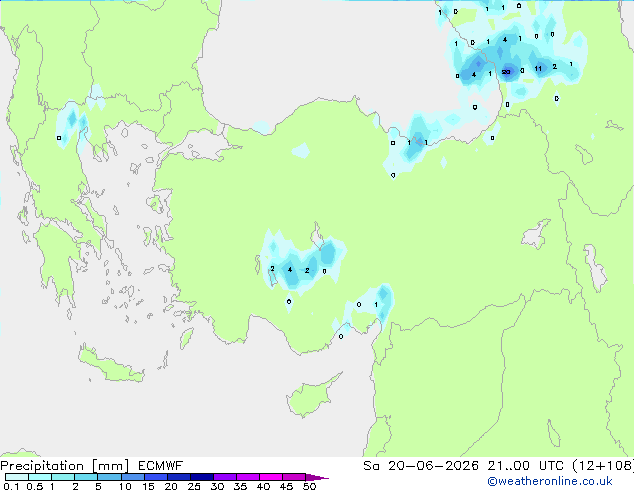
Task: Click the '0.1' legend scale label
Action: (11, 486)
